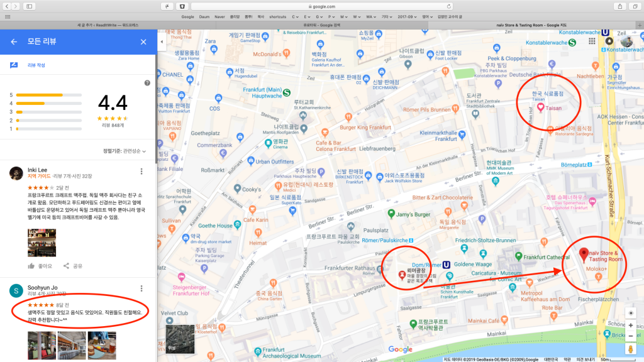Open the rating help question mark
The height and width of the screenshot is (362, 644).
click(147, 83)
